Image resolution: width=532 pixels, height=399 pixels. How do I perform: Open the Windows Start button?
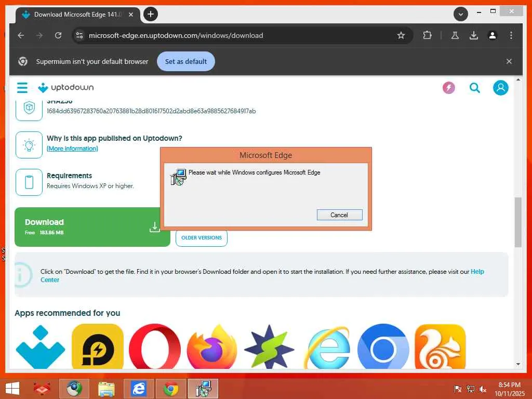(x=12, y=389)
